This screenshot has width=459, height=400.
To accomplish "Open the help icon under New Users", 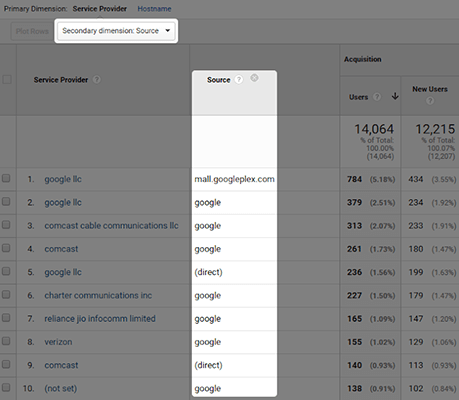I will pos(430,100).
